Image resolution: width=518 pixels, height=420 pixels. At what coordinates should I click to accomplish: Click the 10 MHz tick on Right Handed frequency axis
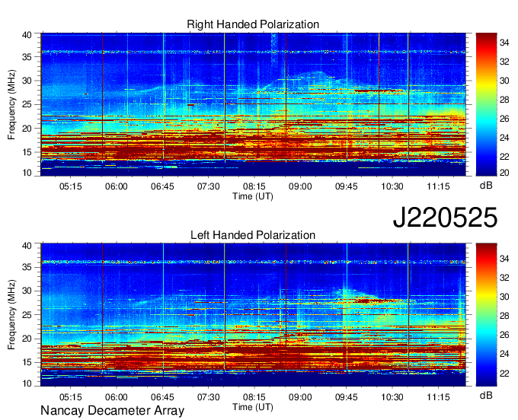[27, 173]
